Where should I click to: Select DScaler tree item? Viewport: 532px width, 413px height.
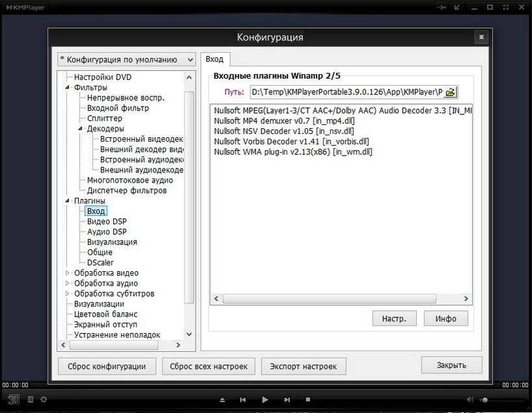point(100,262)
